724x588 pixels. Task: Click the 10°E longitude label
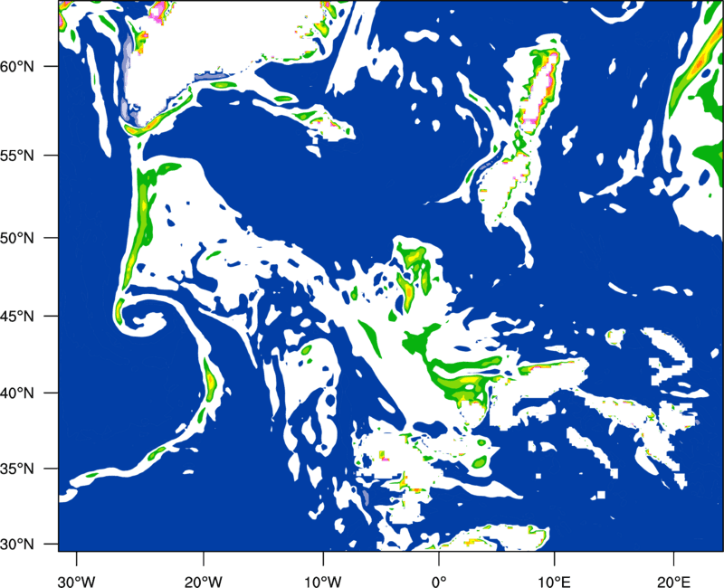point(554,582)
